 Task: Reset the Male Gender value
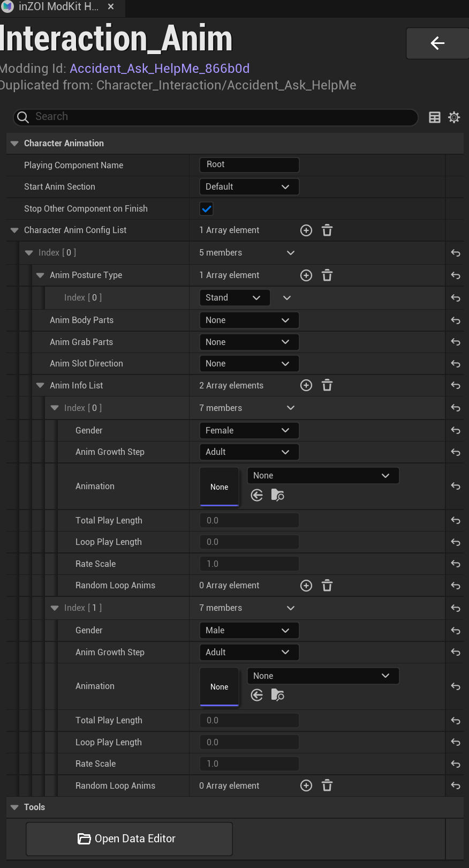[x=456, y=631]
